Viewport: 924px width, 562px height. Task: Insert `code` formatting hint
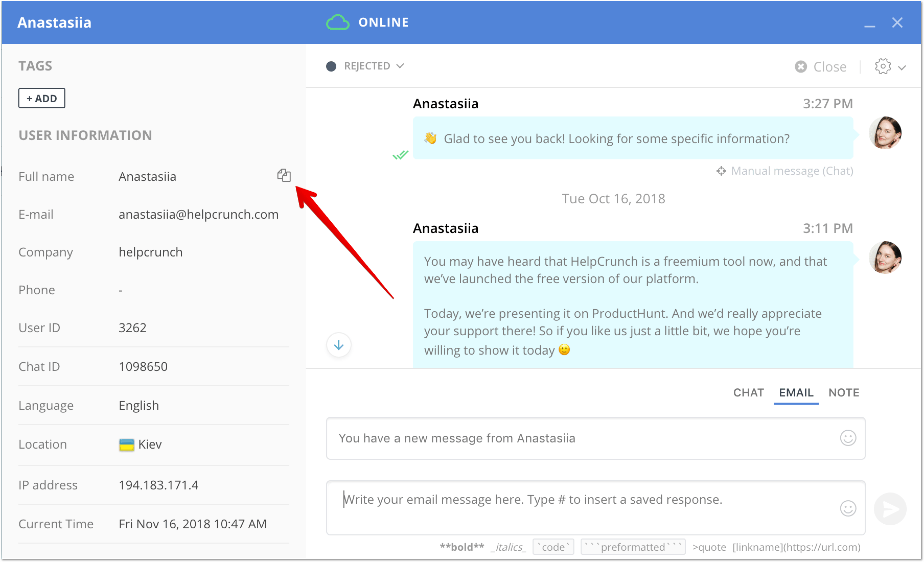[553, 547]
